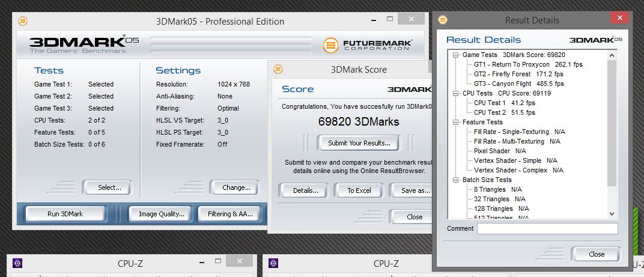Click Close button in Result Details
644x277 pixels.
[x=596, y=254]
